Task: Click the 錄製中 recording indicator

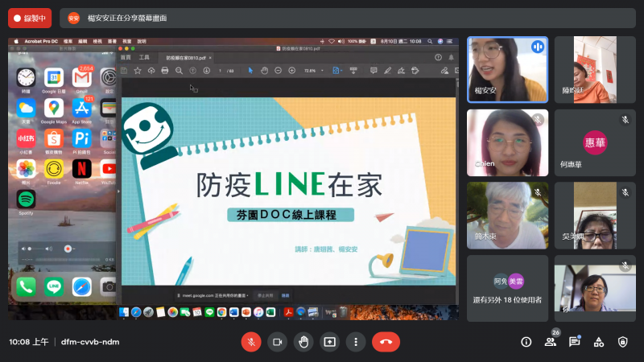Action: pyautogui.click(x=30, y=18)
